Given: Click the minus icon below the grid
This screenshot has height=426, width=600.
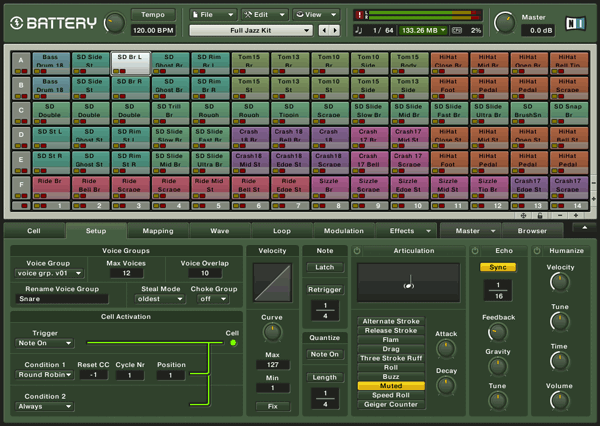Looking at the screenshot, I should pyautogui.click(x=560, y=215).
